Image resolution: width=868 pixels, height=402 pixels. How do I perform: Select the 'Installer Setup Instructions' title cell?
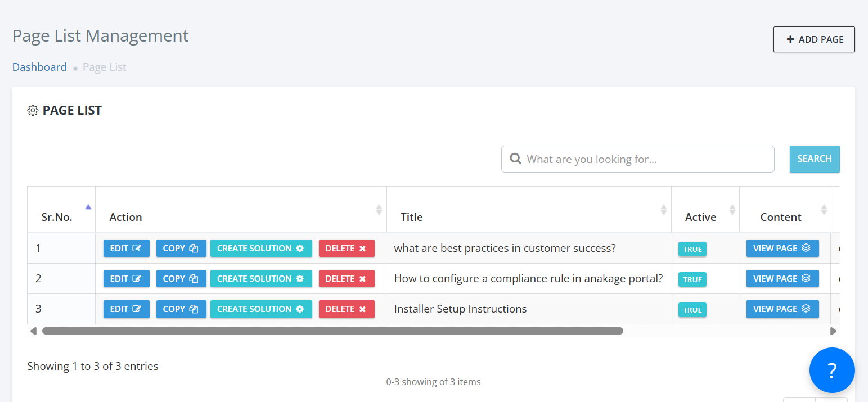point(528,309)
